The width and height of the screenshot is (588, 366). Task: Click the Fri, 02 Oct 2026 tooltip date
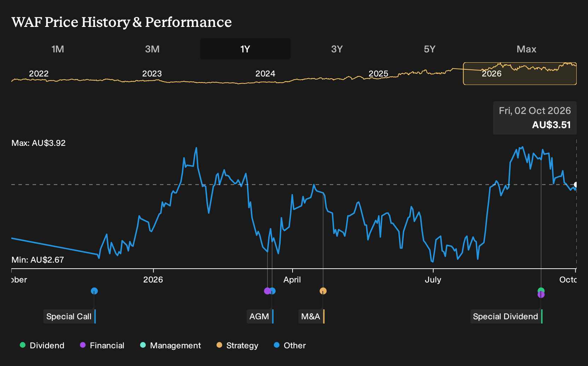(535, 111)
